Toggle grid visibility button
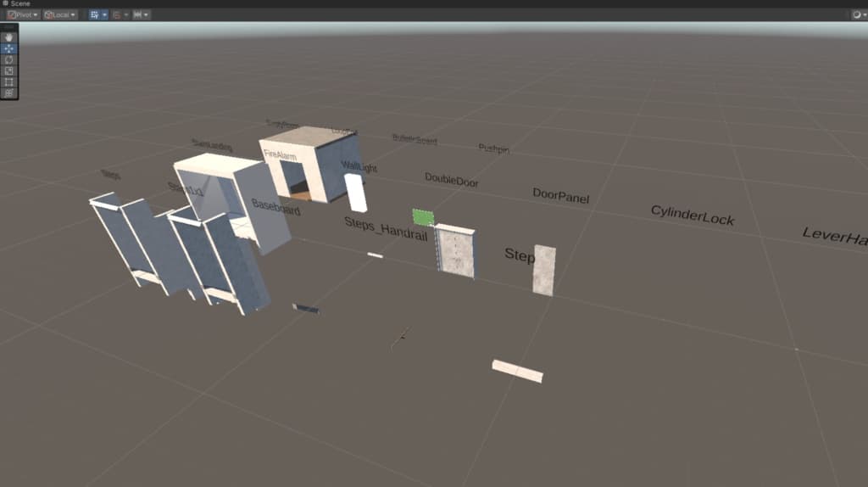 (95, 15)
